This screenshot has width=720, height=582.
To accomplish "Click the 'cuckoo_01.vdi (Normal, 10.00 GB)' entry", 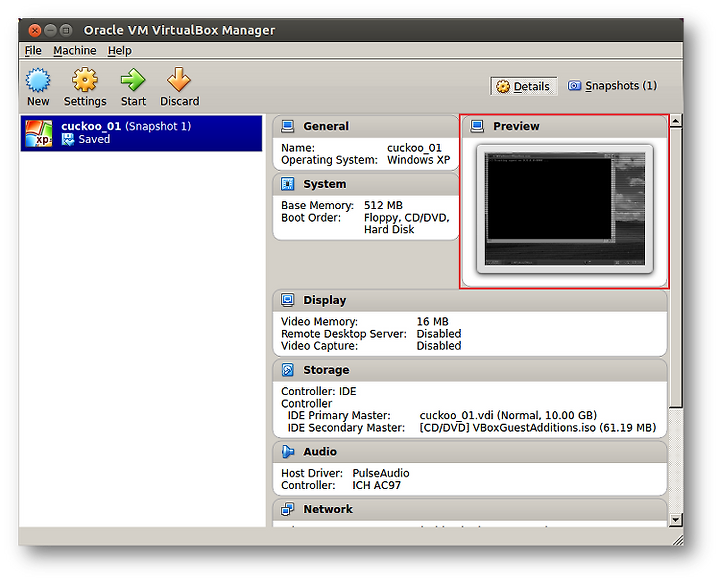I will [508, 415].
